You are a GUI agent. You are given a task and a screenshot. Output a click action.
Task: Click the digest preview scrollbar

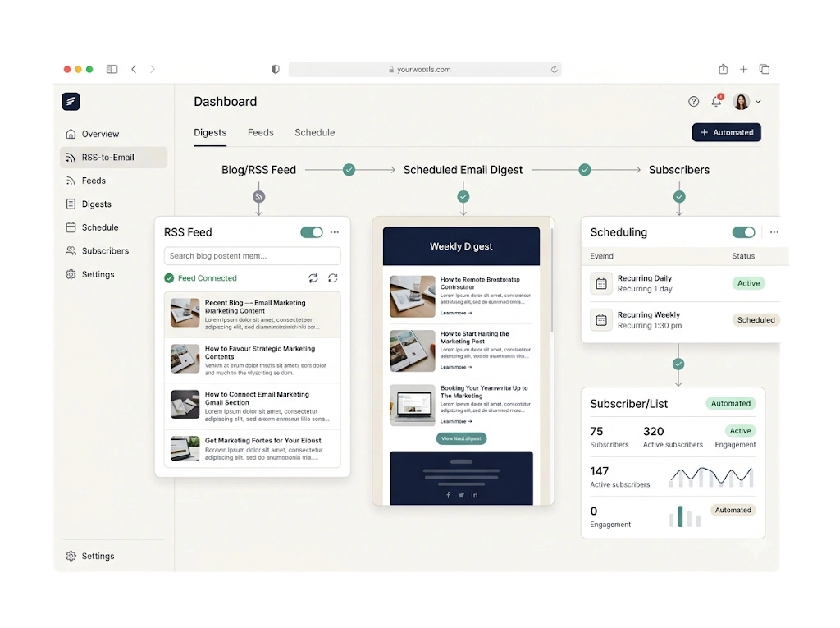coord(551,279)
